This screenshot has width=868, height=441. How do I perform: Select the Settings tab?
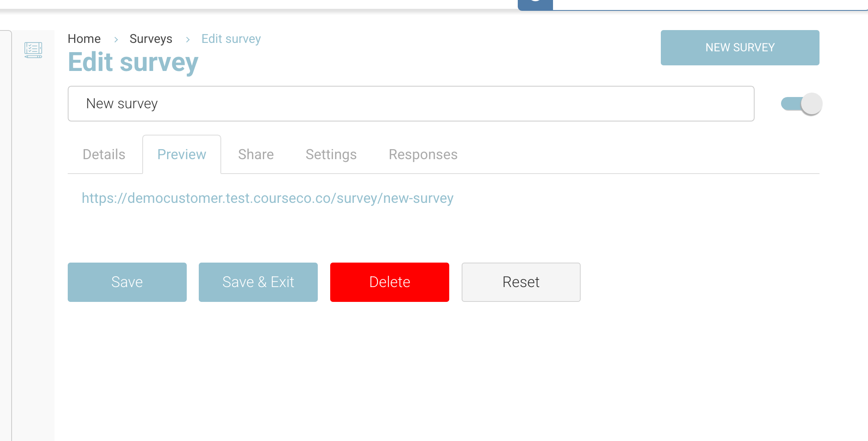331,154
